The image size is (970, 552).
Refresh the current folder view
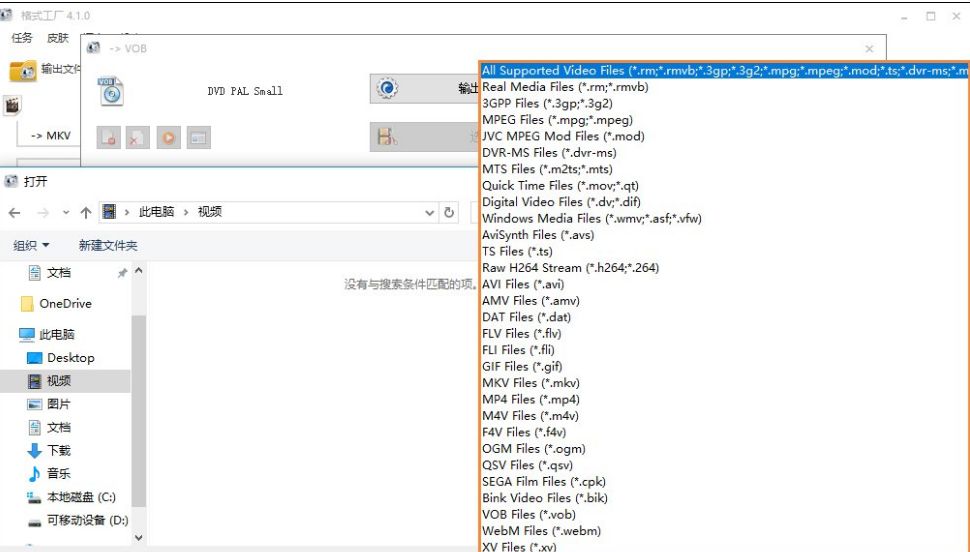450,212
